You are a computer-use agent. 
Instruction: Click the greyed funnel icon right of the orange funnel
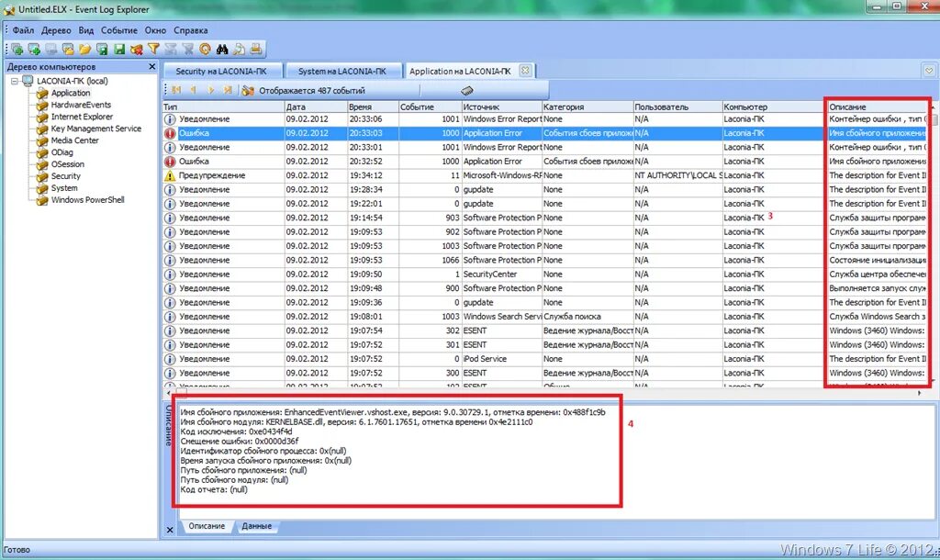pyautogui.click(x=171, y=50)
